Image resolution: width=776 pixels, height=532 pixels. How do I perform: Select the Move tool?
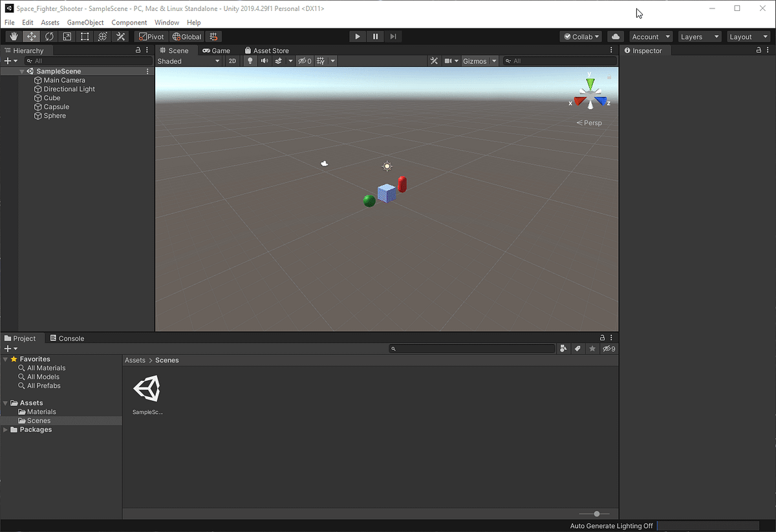click(32, 37)
